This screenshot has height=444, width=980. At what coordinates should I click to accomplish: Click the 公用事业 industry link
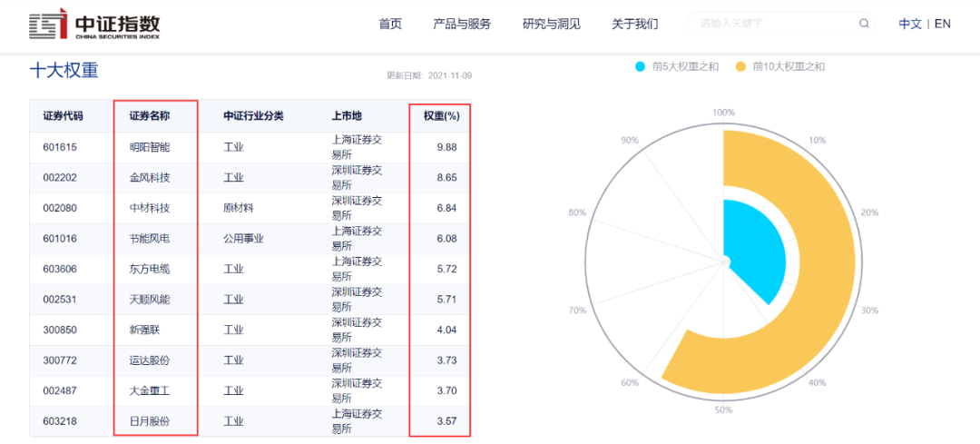coord(243,238)
